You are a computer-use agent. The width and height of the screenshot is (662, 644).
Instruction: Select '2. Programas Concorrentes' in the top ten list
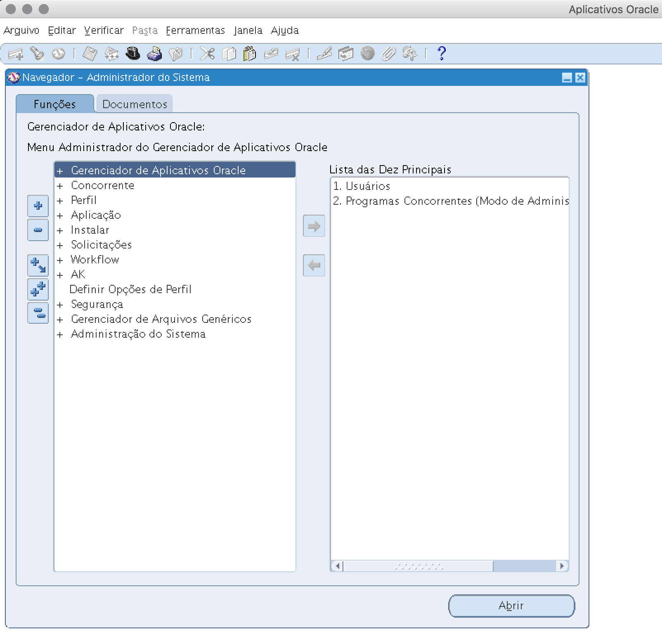[x=451, y=201]
